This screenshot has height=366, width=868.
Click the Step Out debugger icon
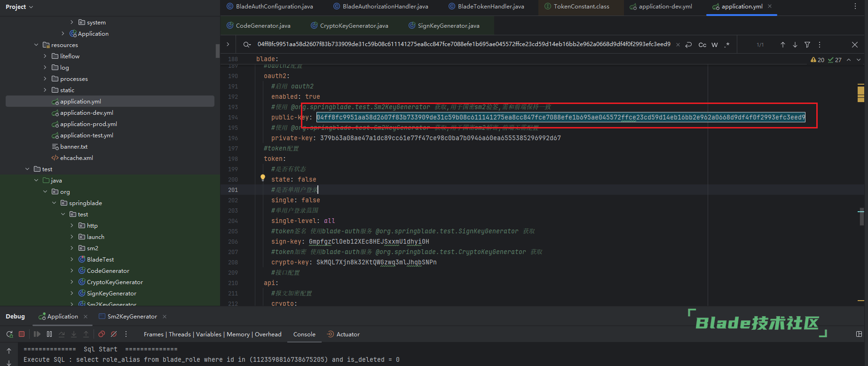(86, 334)
